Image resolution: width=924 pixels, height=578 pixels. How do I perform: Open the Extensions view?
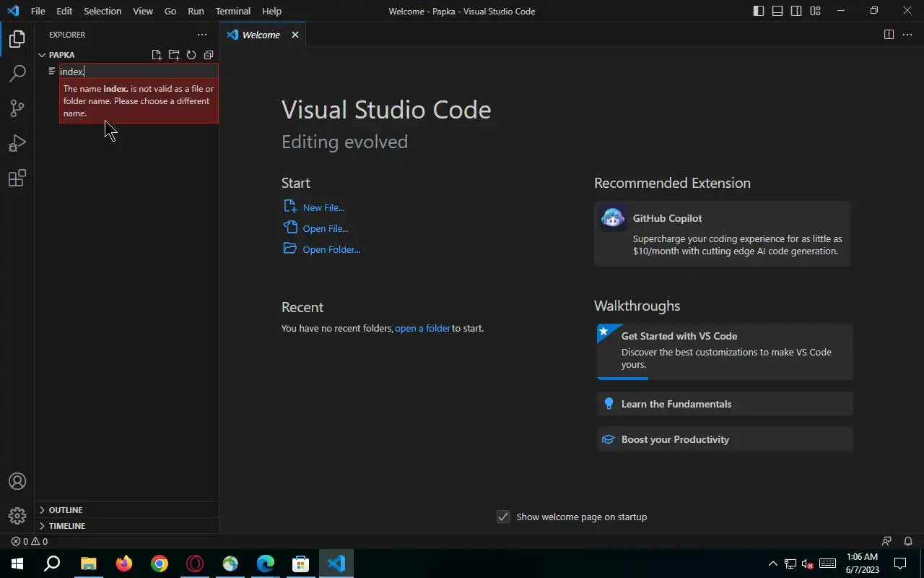click(x=17, y=178)
